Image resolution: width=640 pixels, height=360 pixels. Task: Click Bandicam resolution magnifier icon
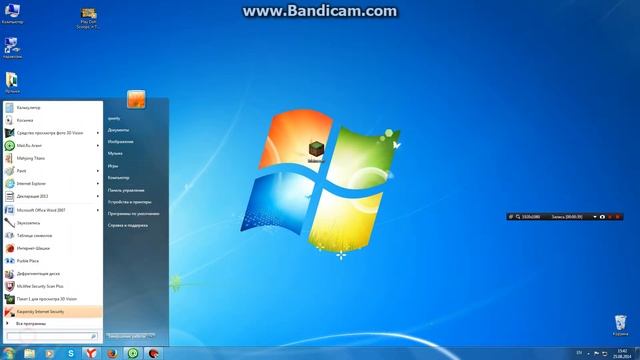[x=518, y=217]
